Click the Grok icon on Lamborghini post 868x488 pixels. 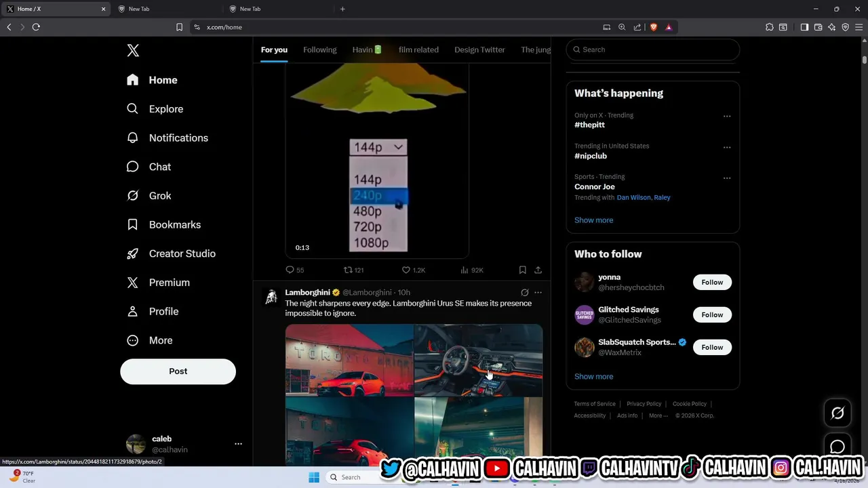pos(524,293)
